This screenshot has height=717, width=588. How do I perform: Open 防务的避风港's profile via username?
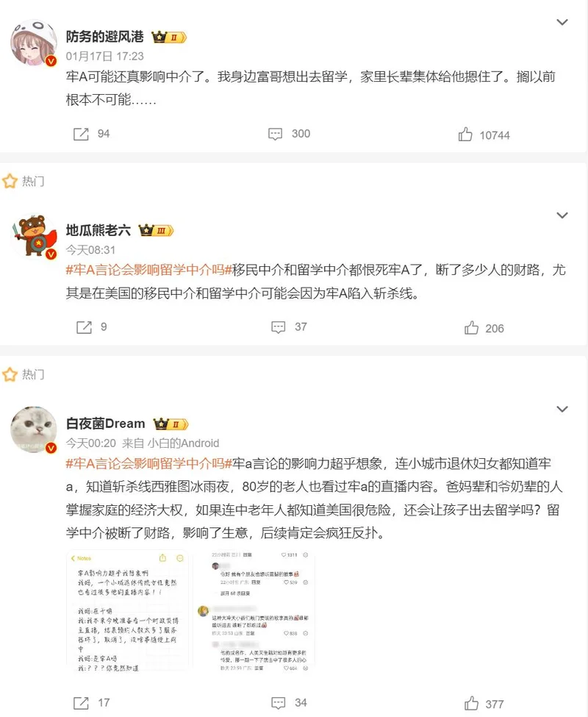point(104,37)
